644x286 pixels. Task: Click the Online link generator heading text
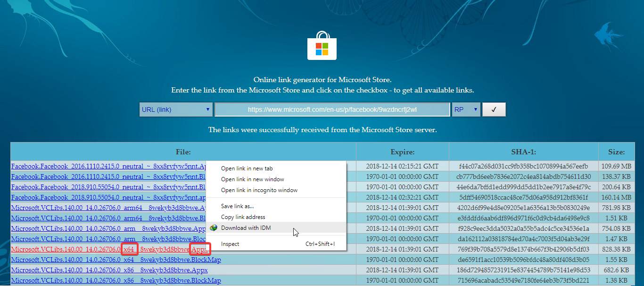[x=322, y=80]
